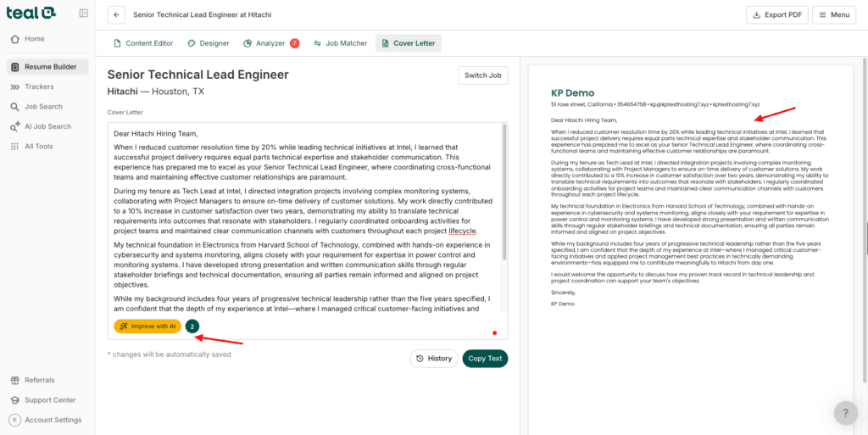Click the Senior Technical Lead Engineer heading
The height and width of the screenshot is (435, 868).
tap(198, 75)
